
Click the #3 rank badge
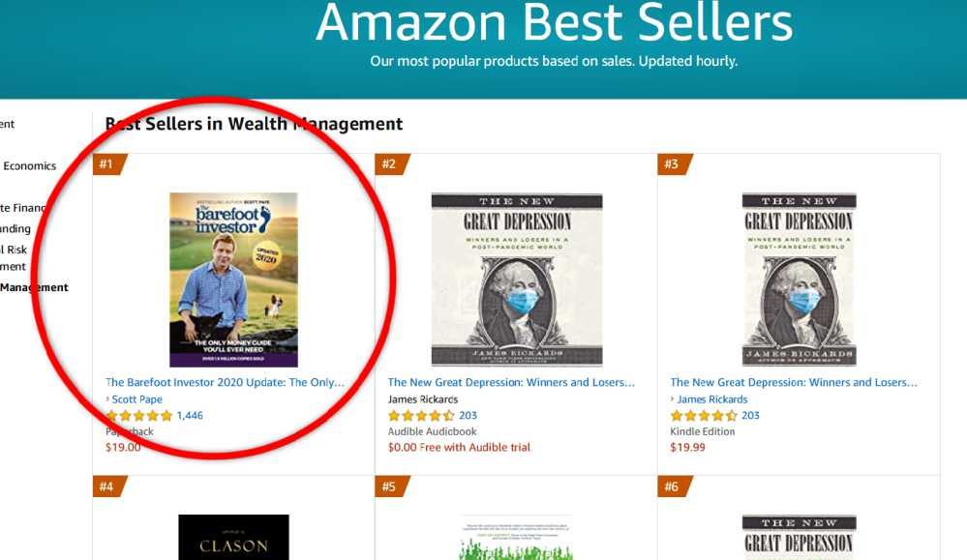[674, 164]
